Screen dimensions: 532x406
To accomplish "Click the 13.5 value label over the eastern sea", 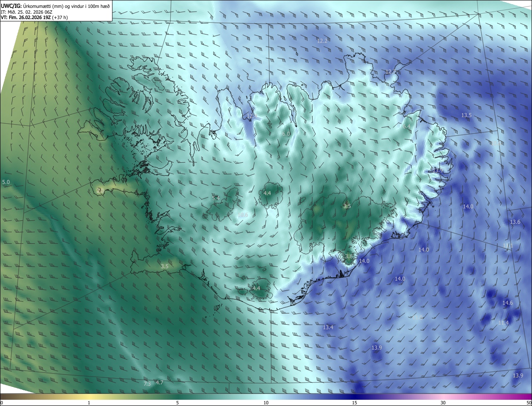I will [466, 115].
